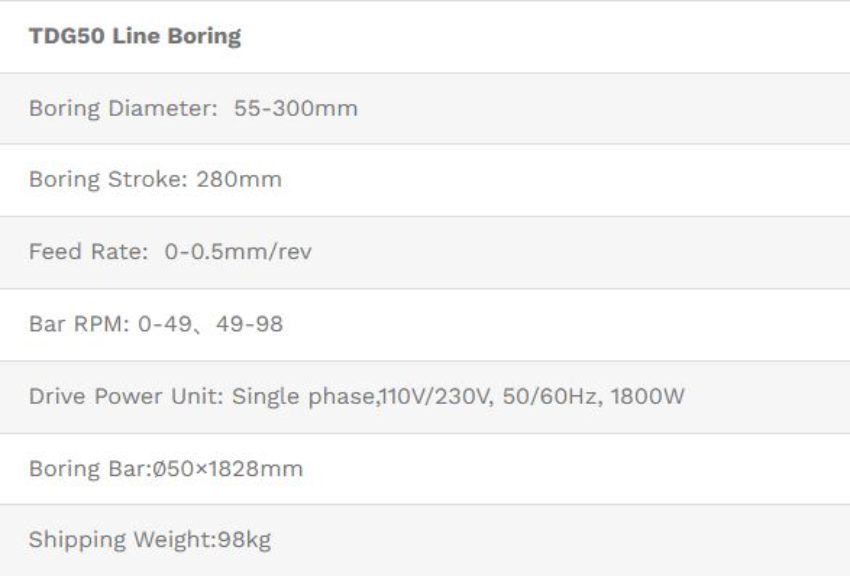Image resolution: width=850 pixels, height=576 pixels.
Task: Select the 1800W power value
Action: point(648,397)
